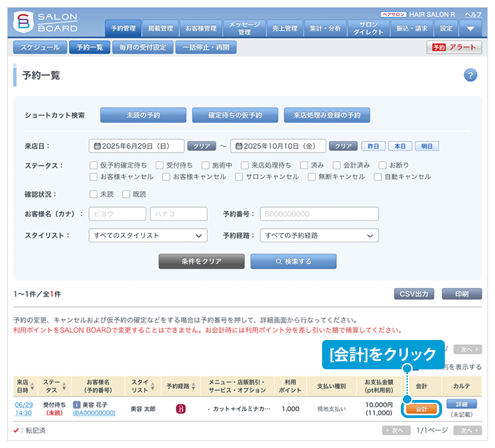This screenshot has width=495, height=448.
Task: Focus the ハナコ given name kana field
Action: [178, 214]
